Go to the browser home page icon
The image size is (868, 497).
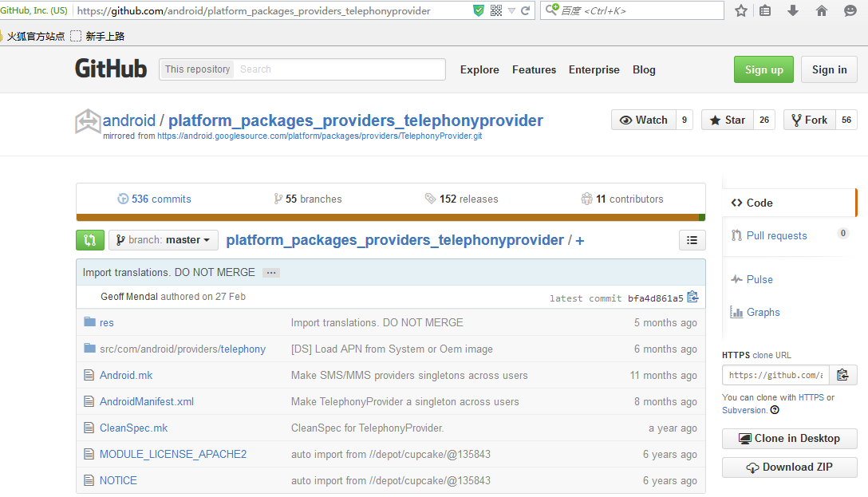(822, 10)
